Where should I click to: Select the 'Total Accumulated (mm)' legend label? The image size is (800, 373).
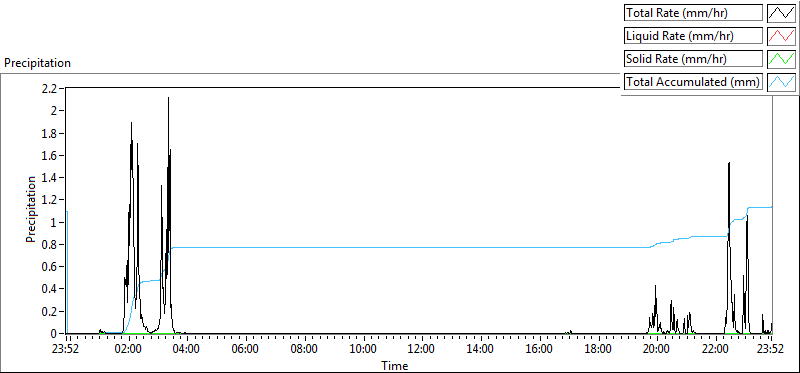pyautogui.click(x=694, y=82)
